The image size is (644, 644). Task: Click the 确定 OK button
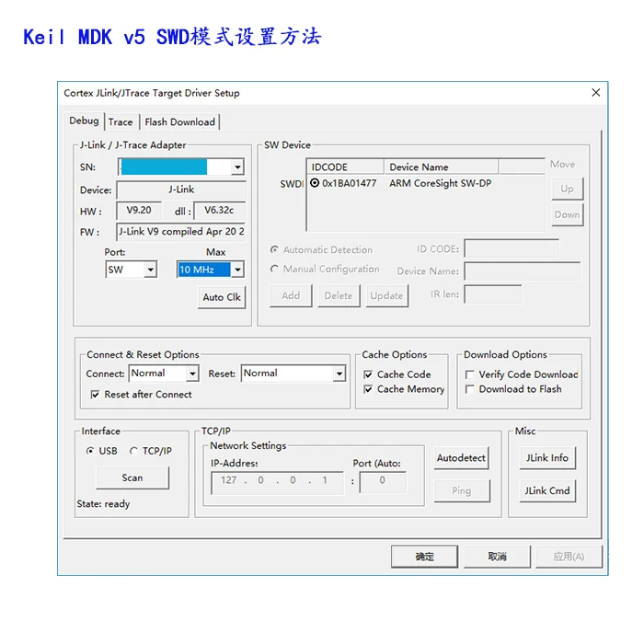pyautogui.click(x=424, y=557)
